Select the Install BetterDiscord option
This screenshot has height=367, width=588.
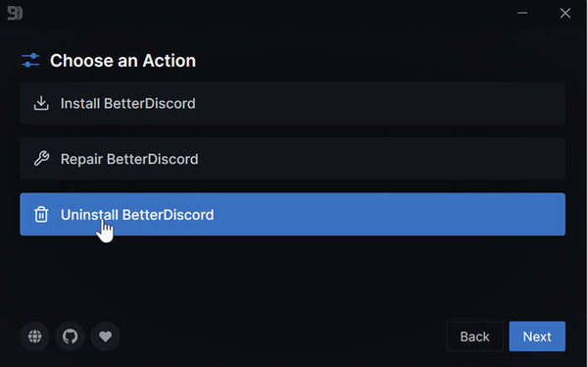(x=127, y=103)
